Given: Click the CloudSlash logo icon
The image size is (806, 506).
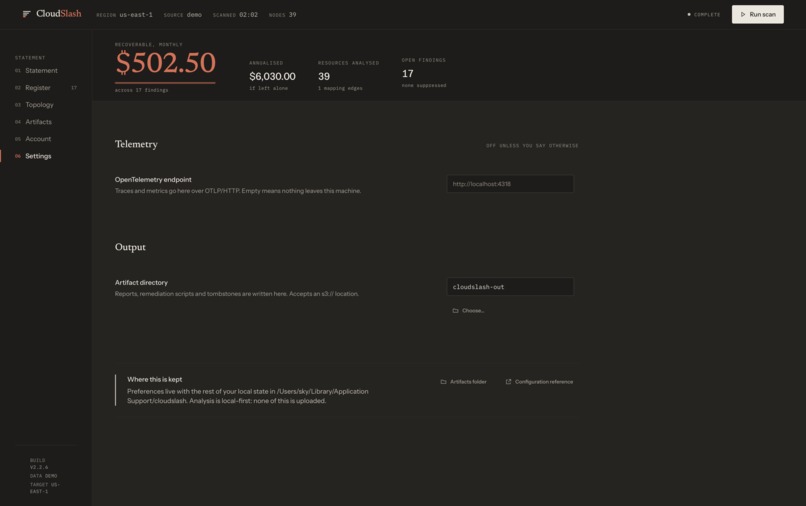Looking at the screenshot, I should (26, 14).
